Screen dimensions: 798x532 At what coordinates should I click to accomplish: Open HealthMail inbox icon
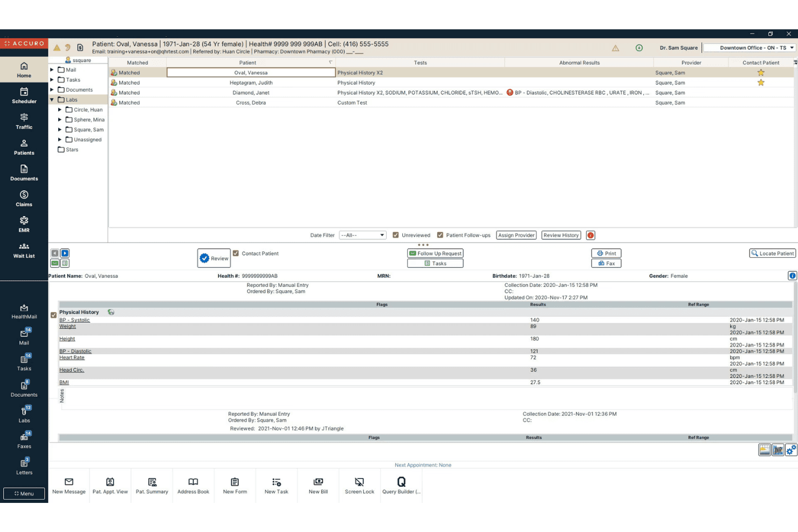[24, 311]
